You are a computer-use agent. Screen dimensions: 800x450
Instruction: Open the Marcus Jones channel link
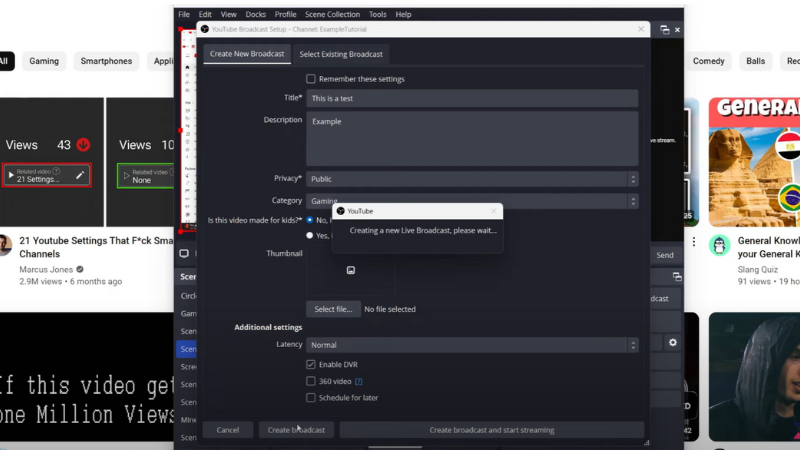click(46, 269)
